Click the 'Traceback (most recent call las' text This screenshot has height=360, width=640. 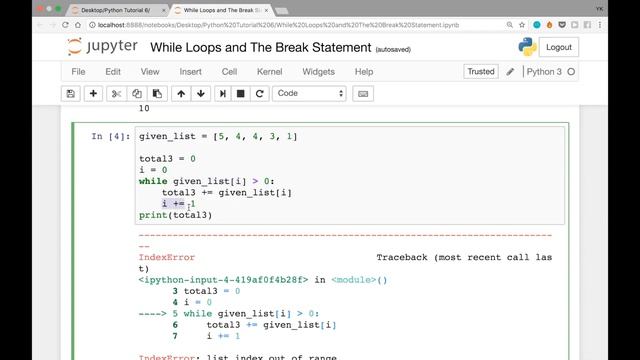click(464, 258)
